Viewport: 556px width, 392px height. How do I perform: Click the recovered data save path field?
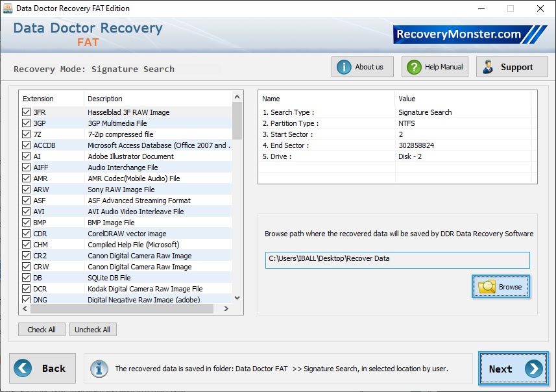click(397, 260)
